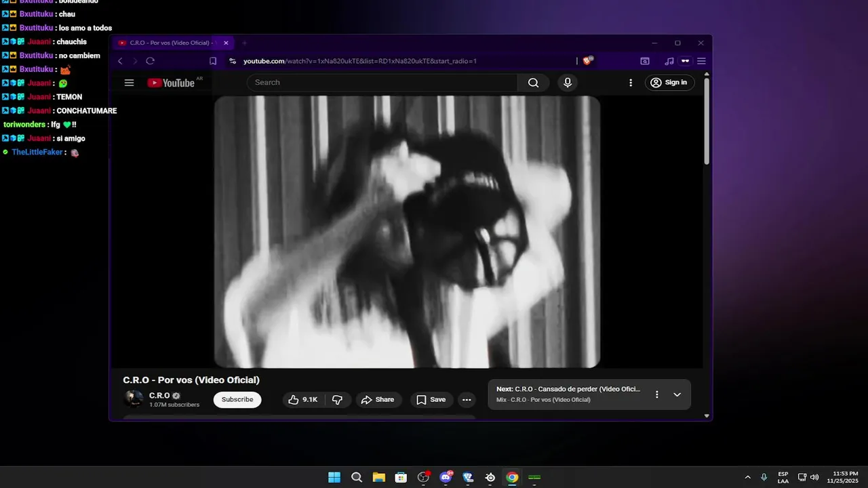The width and height of the screenshot is (868, 488).
Task: Click the page vertical scrollbar thumb
Action: pos(707,122)
